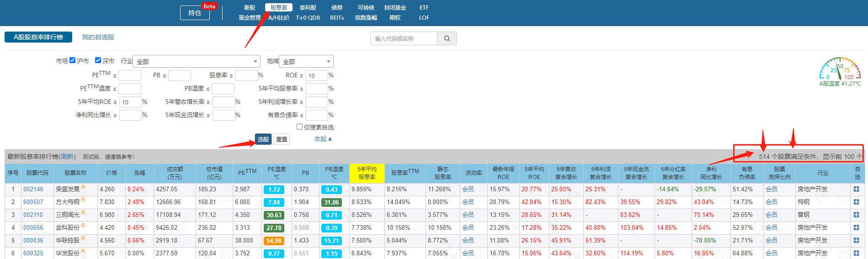The image size is (868, 259).
Task: Add 荣盛发展 to watchlist with plus icon
Action: pyautogui.click(x=856, y=189)
